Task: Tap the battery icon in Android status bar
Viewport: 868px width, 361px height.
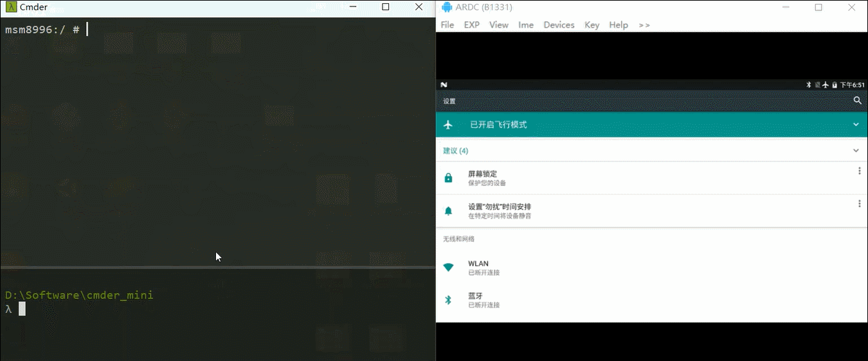Action: click(835, 84)
